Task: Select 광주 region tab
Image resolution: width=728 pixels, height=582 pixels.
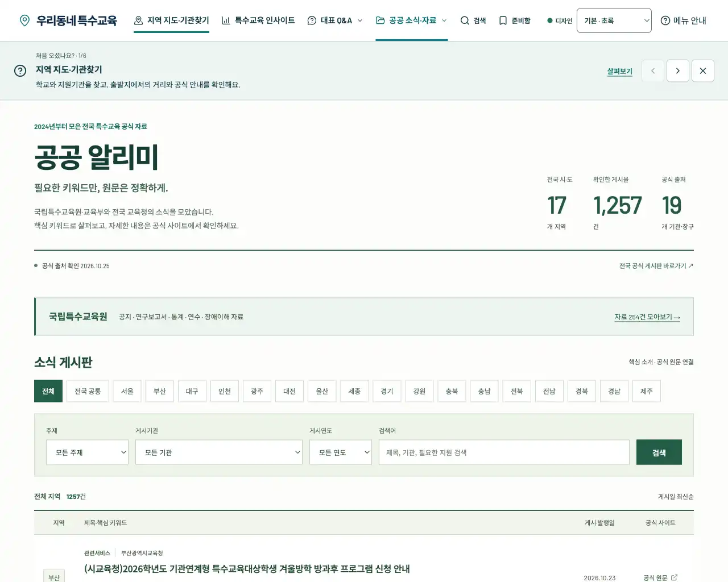Action: (x=257, y=391)
